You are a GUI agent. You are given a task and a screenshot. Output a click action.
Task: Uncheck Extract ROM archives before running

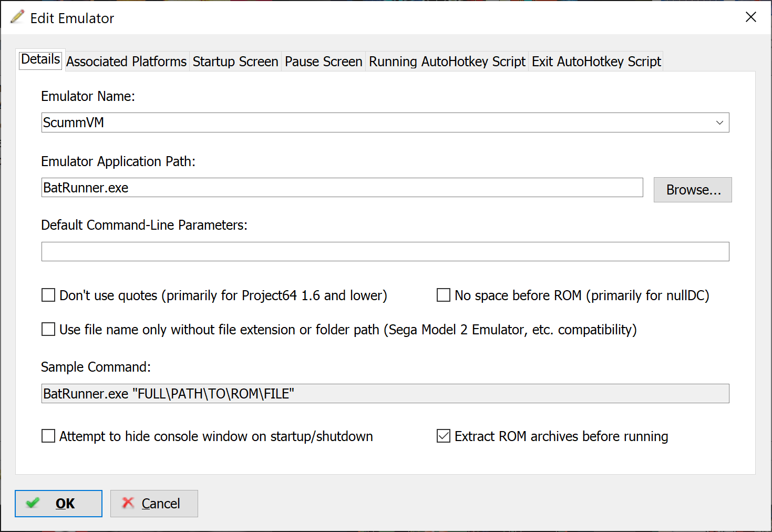pos(444,436)
